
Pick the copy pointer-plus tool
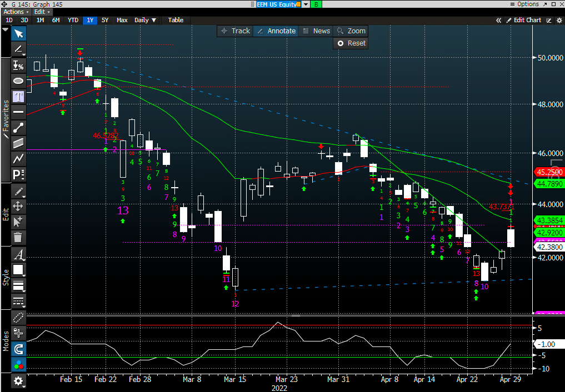click(x=18, y=222)
